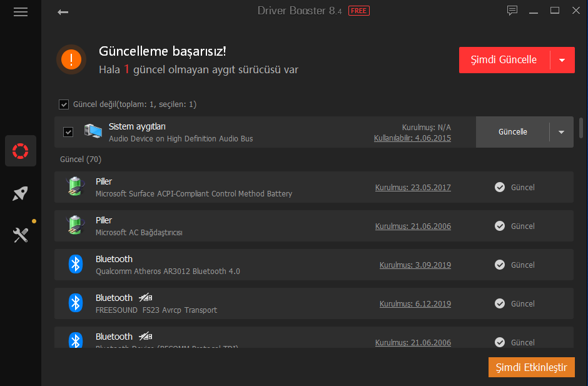
Task: Maximize the Driver Booster window
Action: coord(555,11)
